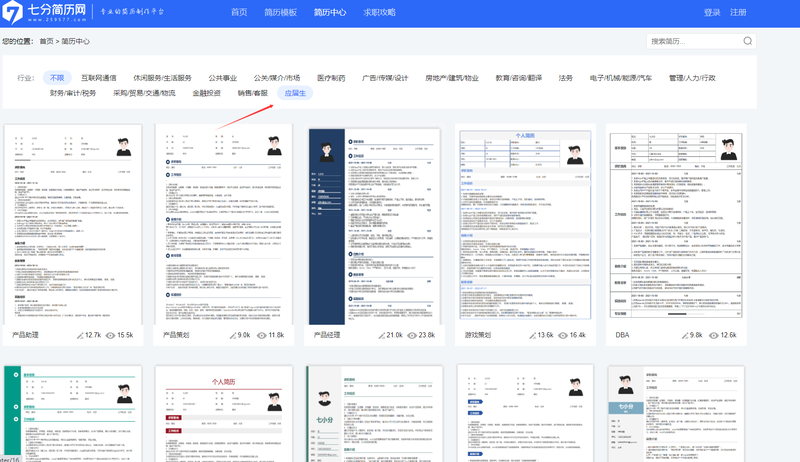The height and width of the screenshot is (462, 800).
Task: Click the edit-count pencil icon on 产品助理 card
Action: point(80,336)
